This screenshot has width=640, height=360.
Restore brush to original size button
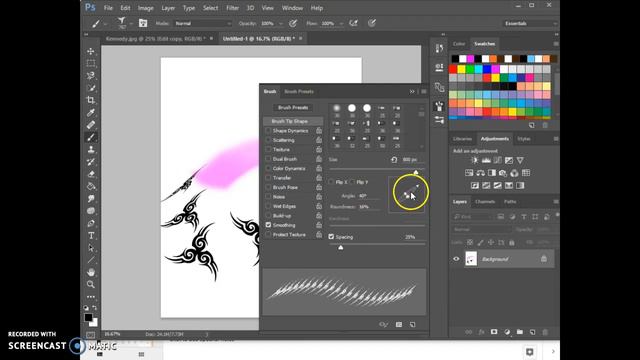[x=394, y=160]
